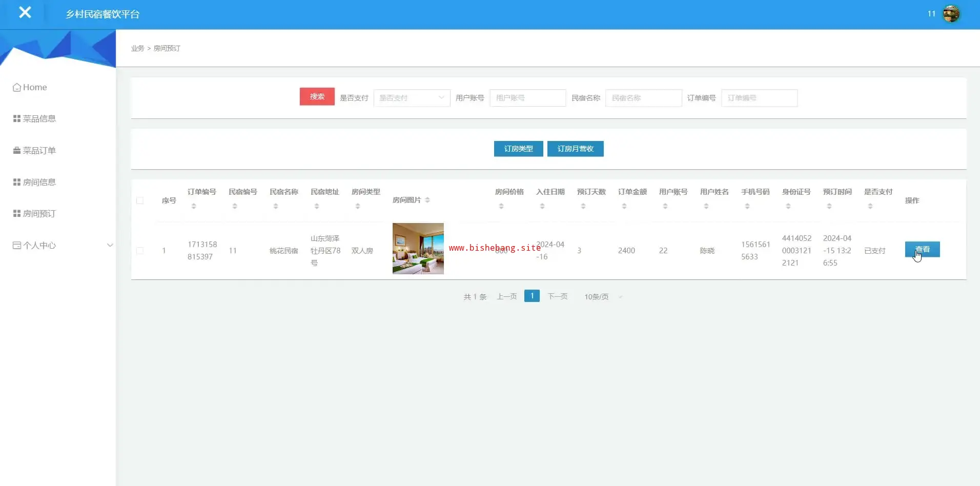Click sort icon under 订单编号 column
The height and width of the screenshot is (486, 980).
194,206
